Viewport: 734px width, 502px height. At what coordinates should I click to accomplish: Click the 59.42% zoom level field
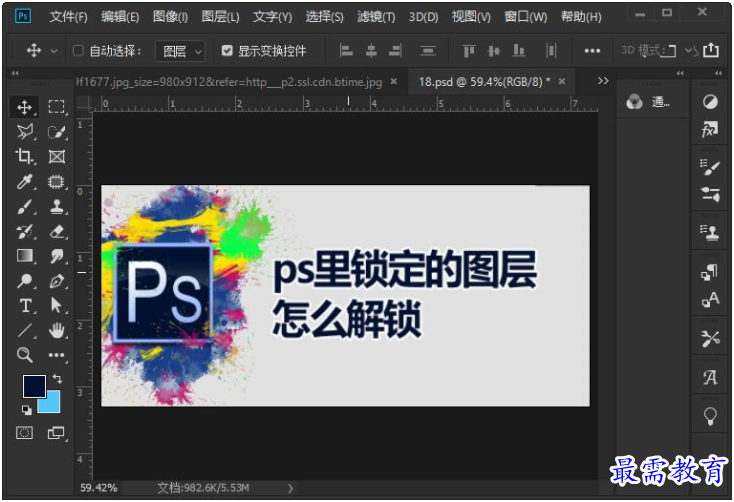(99, 488)
